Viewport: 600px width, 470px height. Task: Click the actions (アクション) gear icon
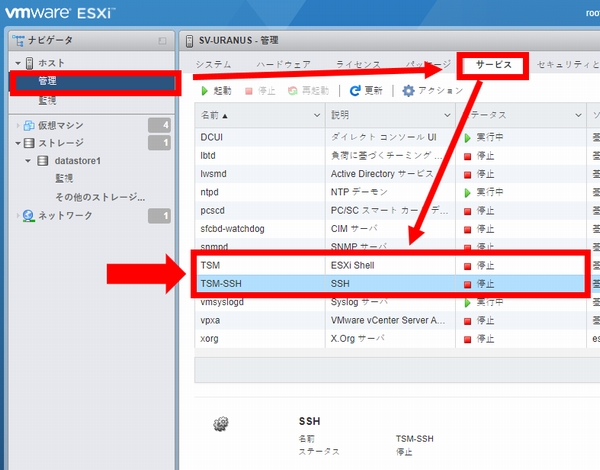coord(408,91)
